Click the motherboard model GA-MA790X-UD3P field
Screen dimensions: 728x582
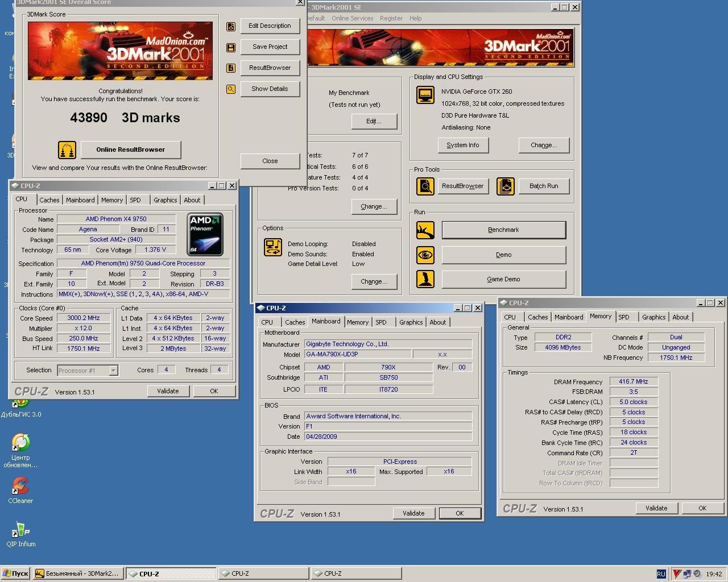coord(358,354)
